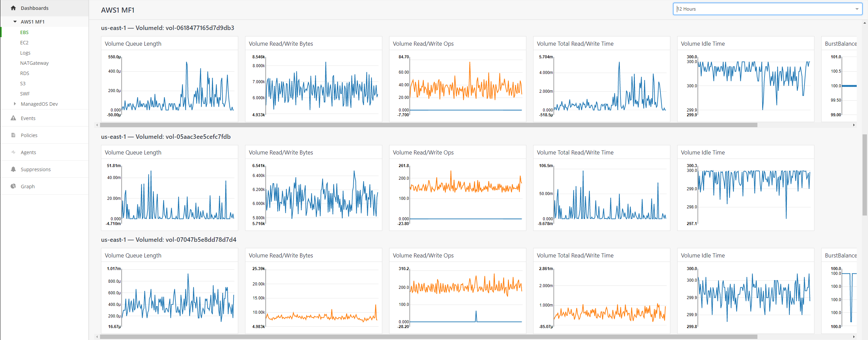Click Volume Idle Time chart for vol-0618477165d7d9db3
Image resolution: width=868 pixels, height=340 pixels.
tap(746, 79)
